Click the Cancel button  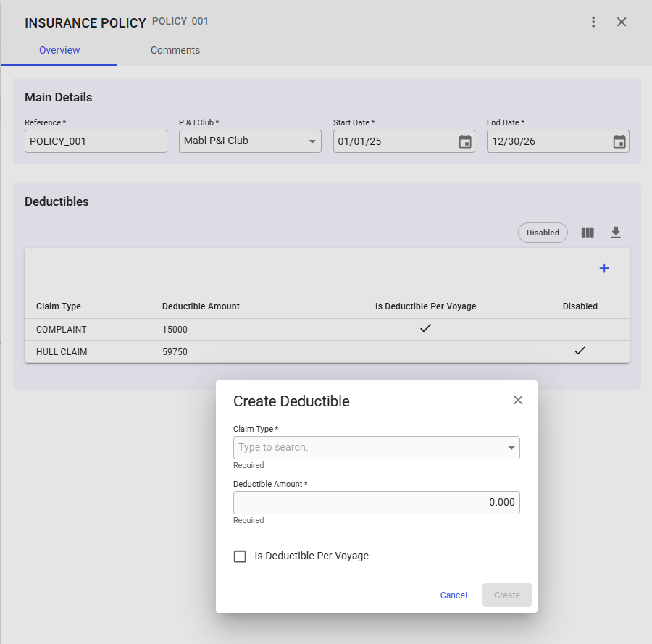(454, 595)
